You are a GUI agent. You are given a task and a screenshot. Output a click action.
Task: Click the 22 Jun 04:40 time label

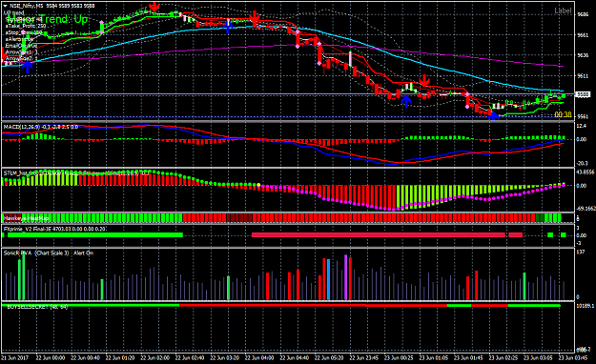pos(295,358)
